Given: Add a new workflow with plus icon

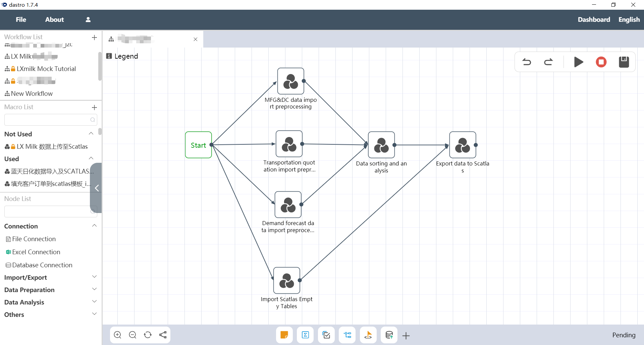Looking at the screenshot, I should [94, 38].
